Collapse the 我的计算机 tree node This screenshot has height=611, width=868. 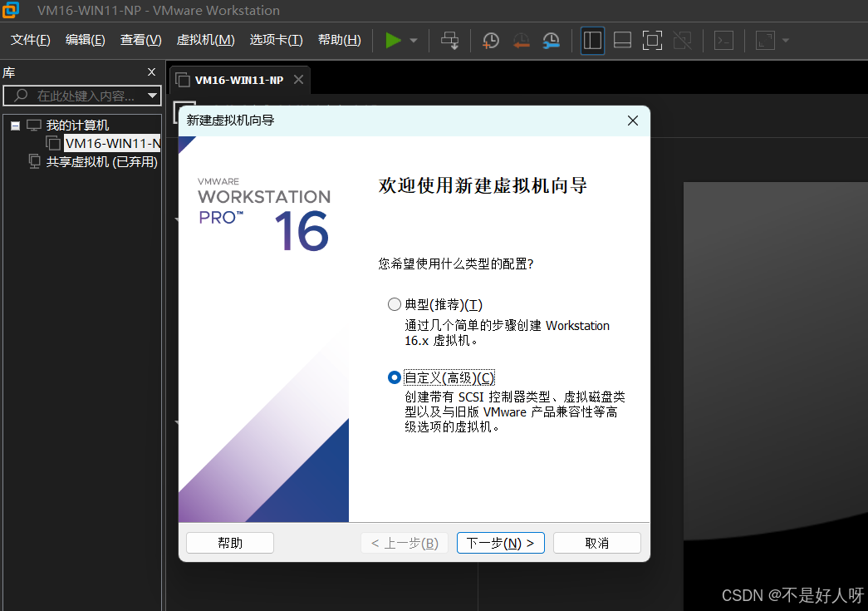(x=16, y=126)
